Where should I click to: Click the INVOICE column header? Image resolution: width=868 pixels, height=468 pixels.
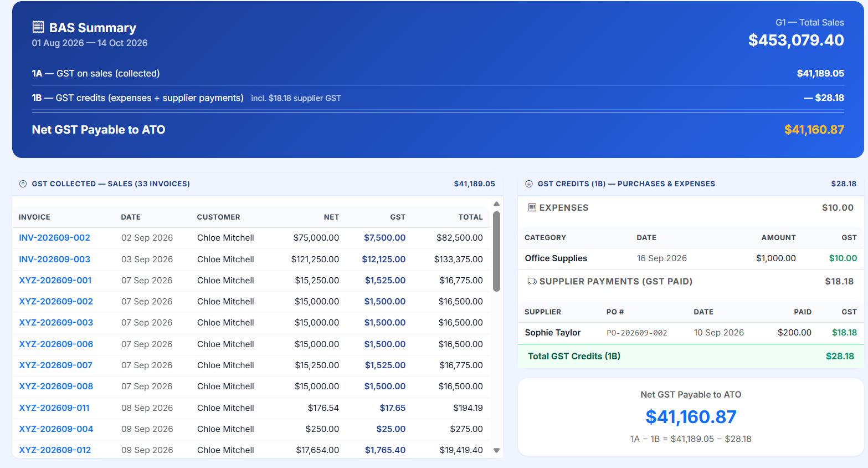point(34,217)
